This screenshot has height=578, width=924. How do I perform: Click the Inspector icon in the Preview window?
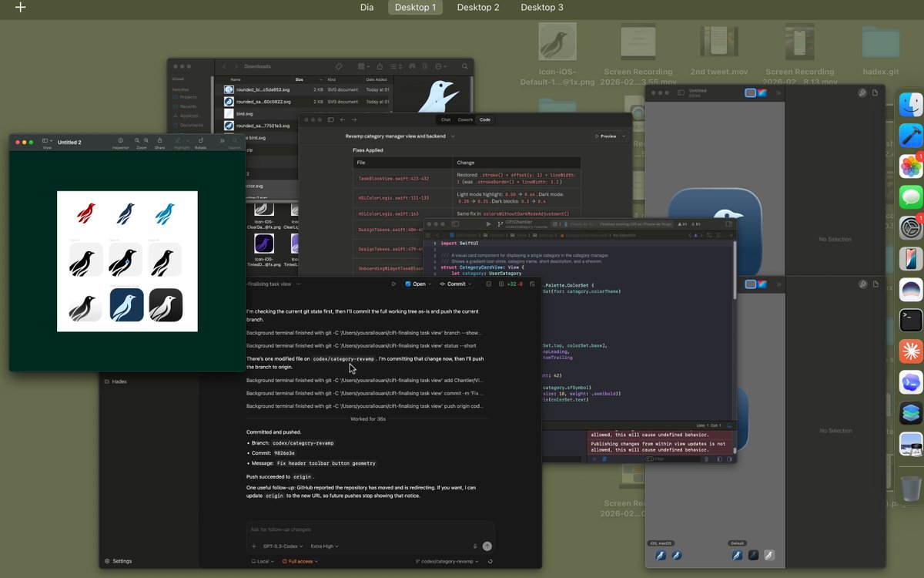(x=120, y=142)
